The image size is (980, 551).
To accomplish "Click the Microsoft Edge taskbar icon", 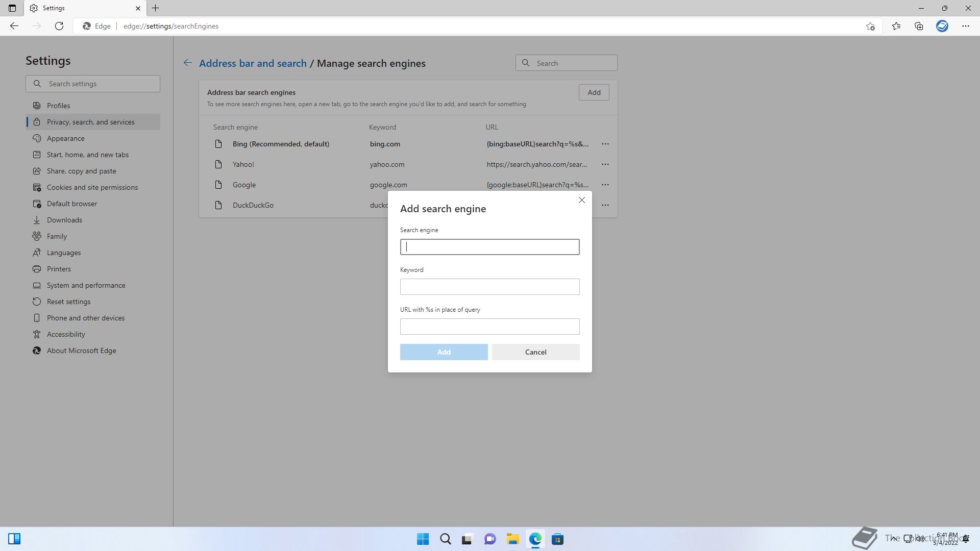I will (x=535, y=539).
